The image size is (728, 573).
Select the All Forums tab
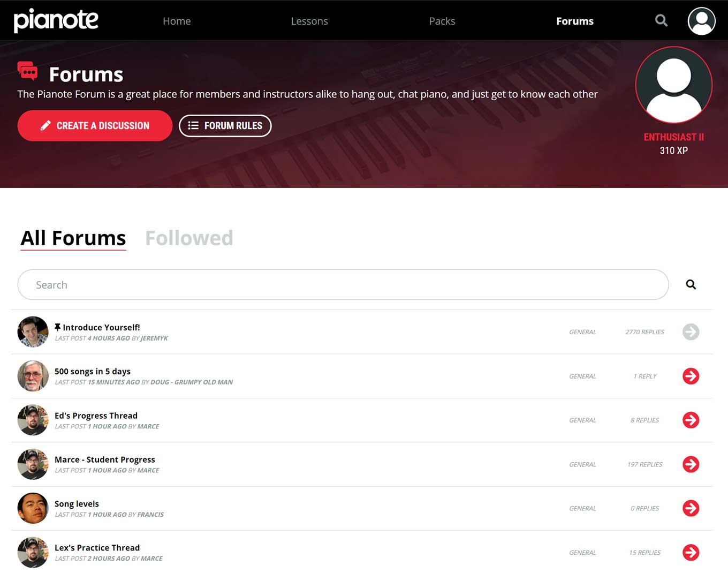click(x=73, y=238)
